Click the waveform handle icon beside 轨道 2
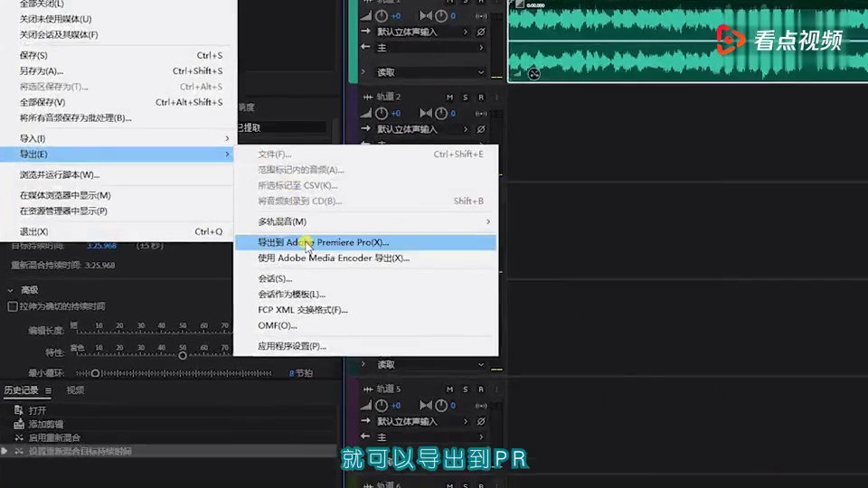This screenshot has width=868, height=488. (368, 98)
